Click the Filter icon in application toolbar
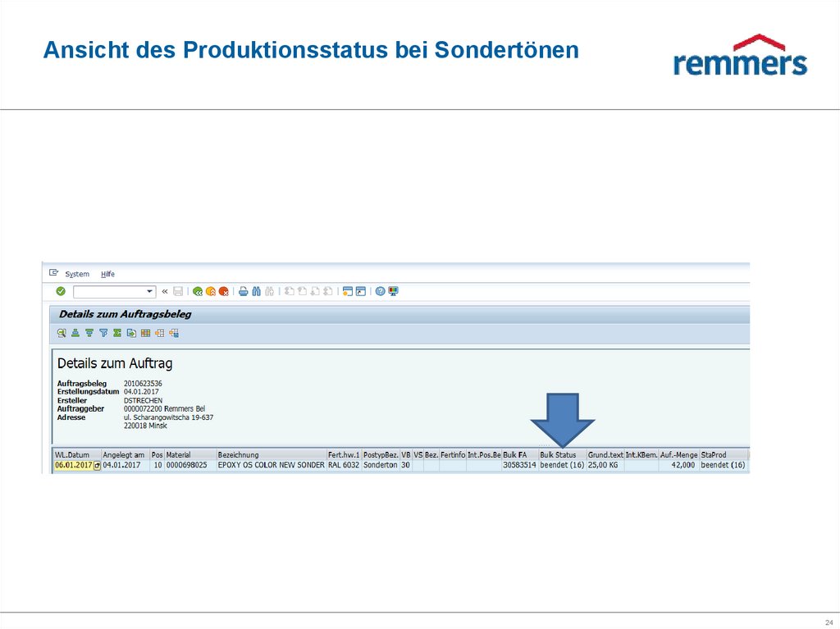The width and height of the screenshot is (840, 629). coord(103,333)
